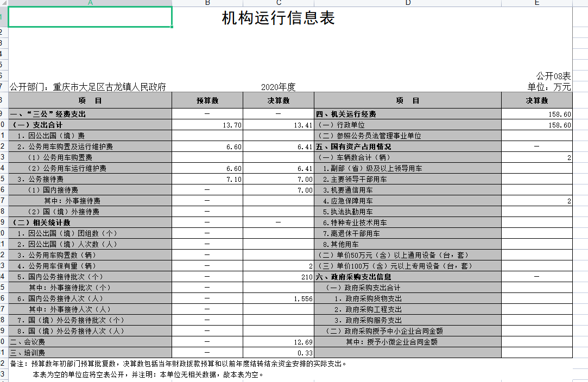588x382 pixels.
Task: Select （三）单价100万（含）元以上专用设备 cell
Action: [x=408, y=266]
